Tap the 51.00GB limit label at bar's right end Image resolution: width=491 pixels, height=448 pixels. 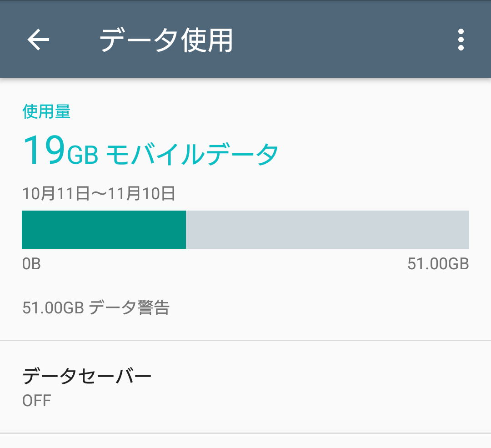pos(438,264)
